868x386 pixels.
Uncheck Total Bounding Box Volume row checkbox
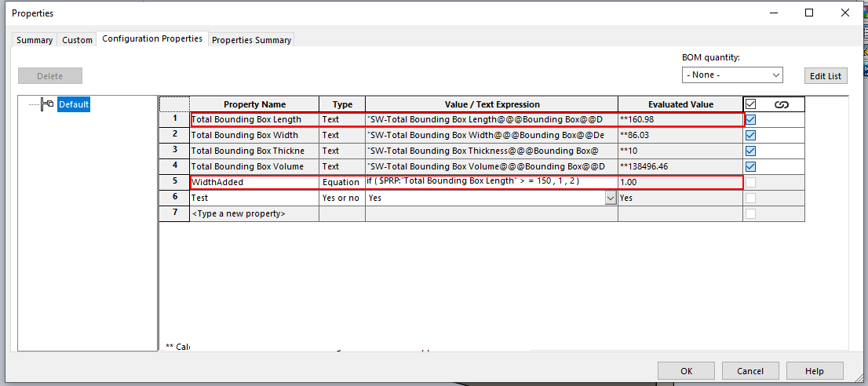(751, 166)
